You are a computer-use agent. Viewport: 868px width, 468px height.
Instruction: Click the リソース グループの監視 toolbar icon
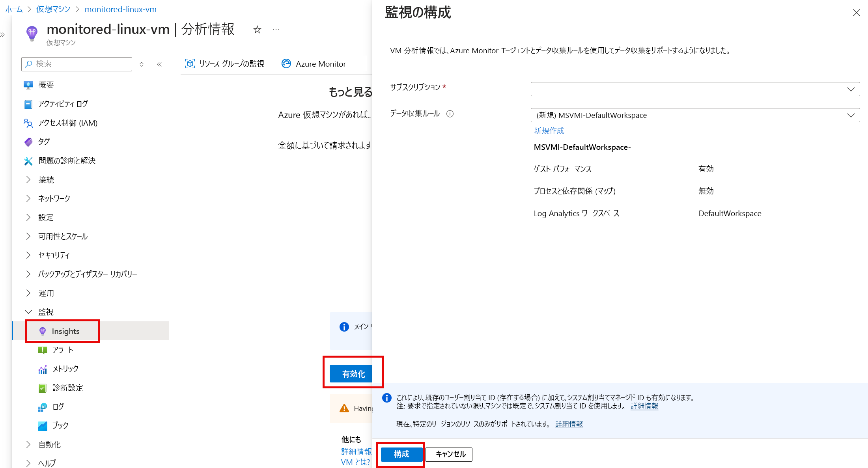(x=190, y=63)
